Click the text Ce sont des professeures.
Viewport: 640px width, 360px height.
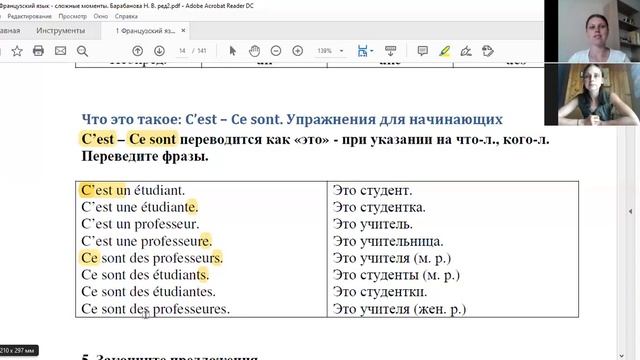[x=156, y=309]
